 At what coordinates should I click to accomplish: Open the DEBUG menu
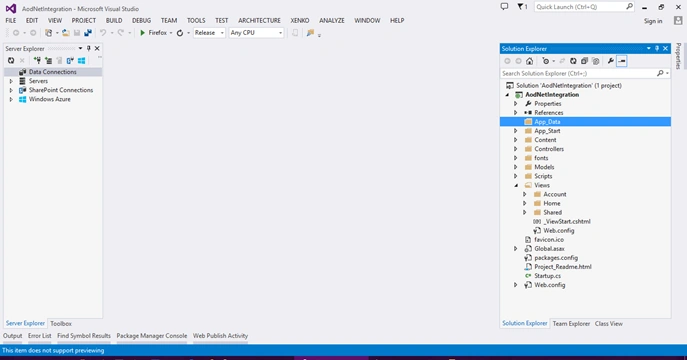(x=142, y=21)
